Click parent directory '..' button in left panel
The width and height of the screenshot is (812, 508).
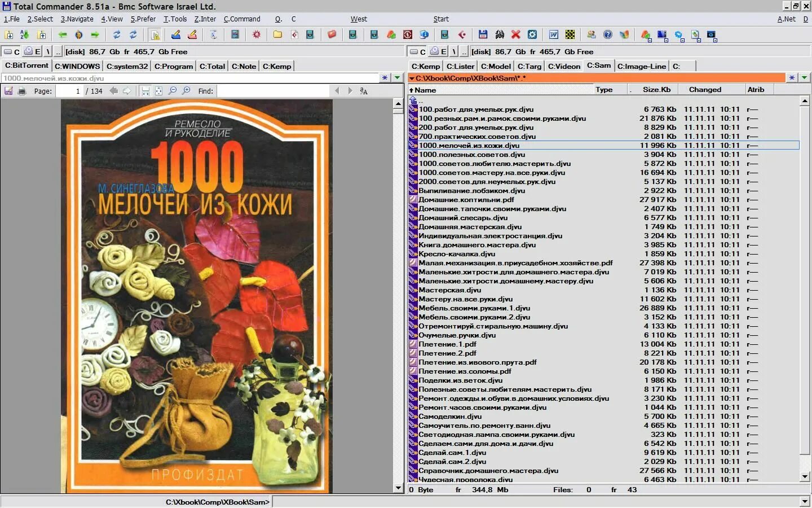point(58,51)
